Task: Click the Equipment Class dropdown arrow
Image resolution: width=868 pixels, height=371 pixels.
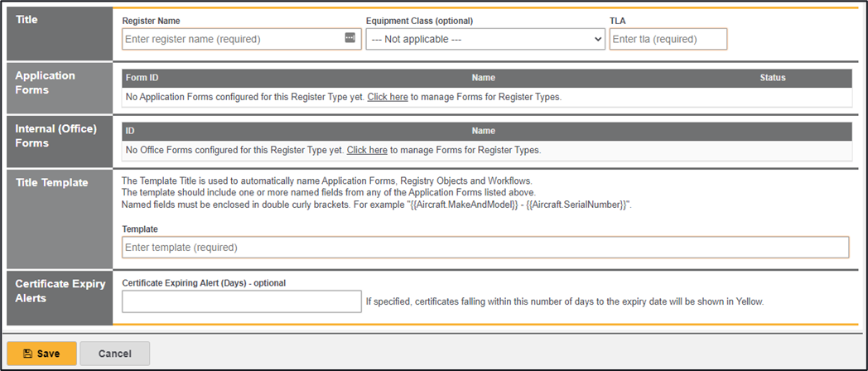Action: (597, 39)
